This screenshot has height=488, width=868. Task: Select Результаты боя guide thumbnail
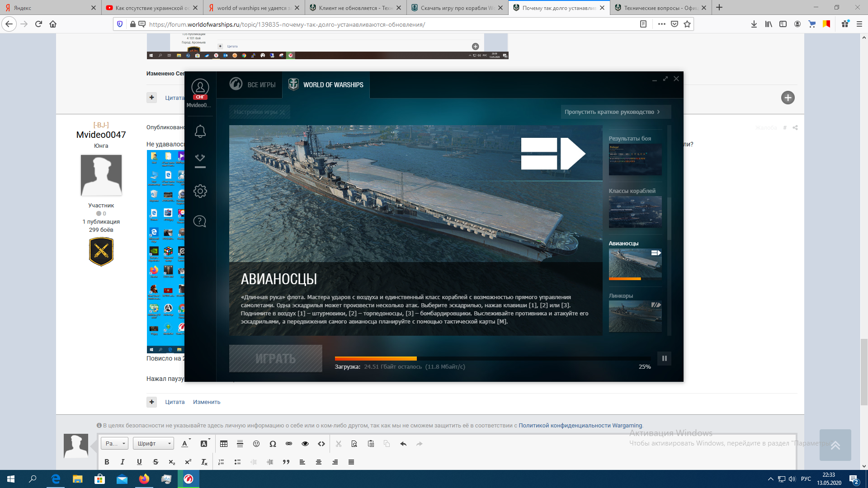[x=635, y=159]
